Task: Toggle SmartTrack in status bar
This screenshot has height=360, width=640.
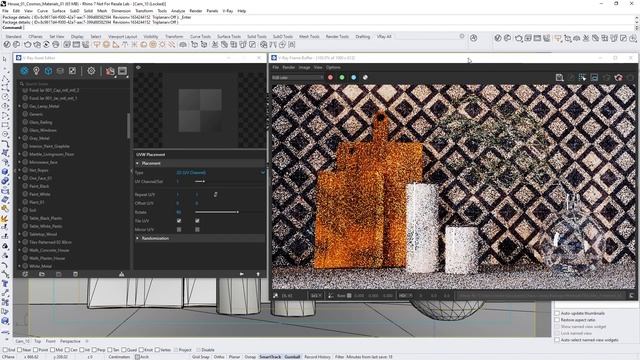Action: tap(270, 357)
